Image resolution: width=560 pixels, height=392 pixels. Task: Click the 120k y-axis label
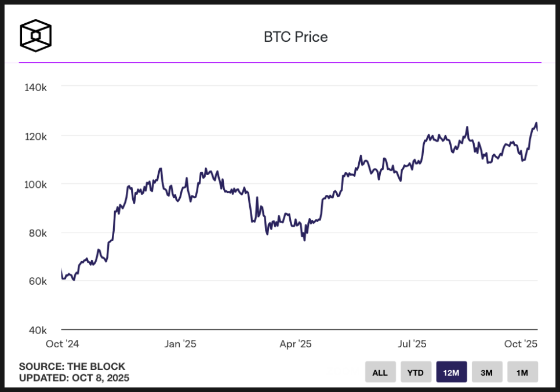(x=35, y=136)
